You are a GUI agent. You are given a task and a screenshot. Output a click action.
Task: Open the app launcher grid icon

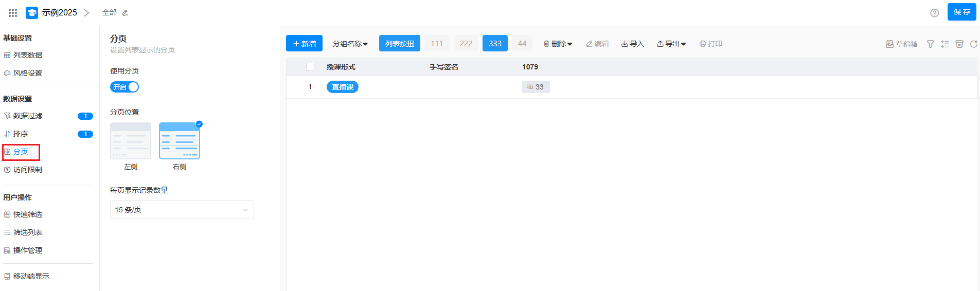coord(13,13)
